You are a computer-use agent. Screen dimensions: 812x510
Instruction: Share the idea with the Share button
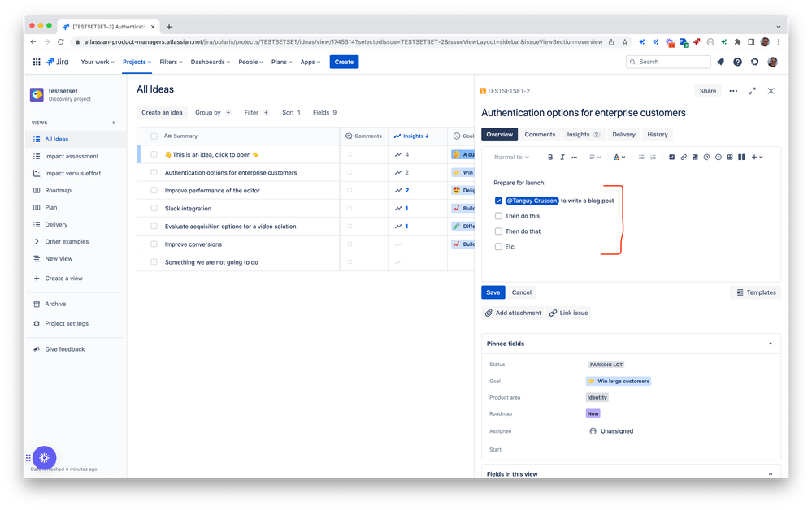tap(708, 91)
